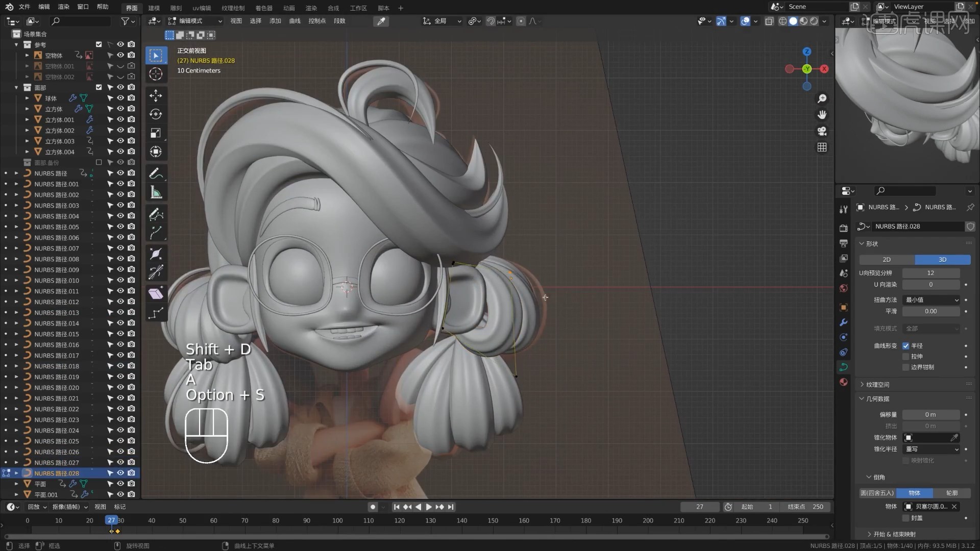Open the 扭曲方法 dropdown showing 最小值
The height and width of the screenshot is (551, 980).
point(932,300)
